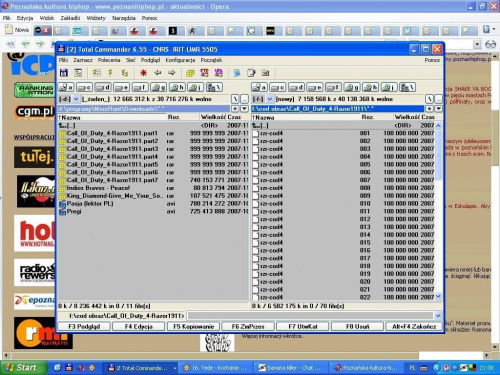
Task: Click the yellow grid view toolbar icon
Action: (x=97, y=73)
